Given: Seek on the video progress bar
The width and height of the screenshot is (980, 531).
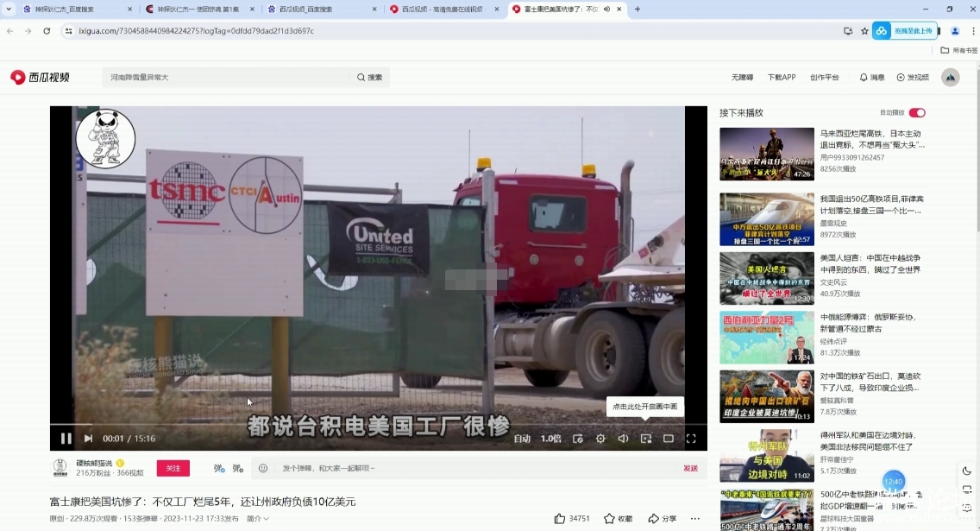Looking at the screenshot, I should click(x=379, y=425).
